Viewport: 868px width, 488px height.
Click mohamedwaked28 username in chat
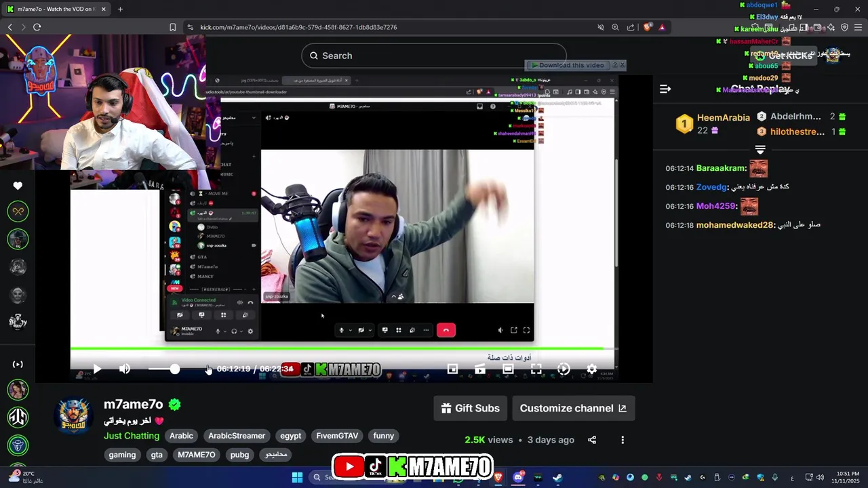point(734,225)
